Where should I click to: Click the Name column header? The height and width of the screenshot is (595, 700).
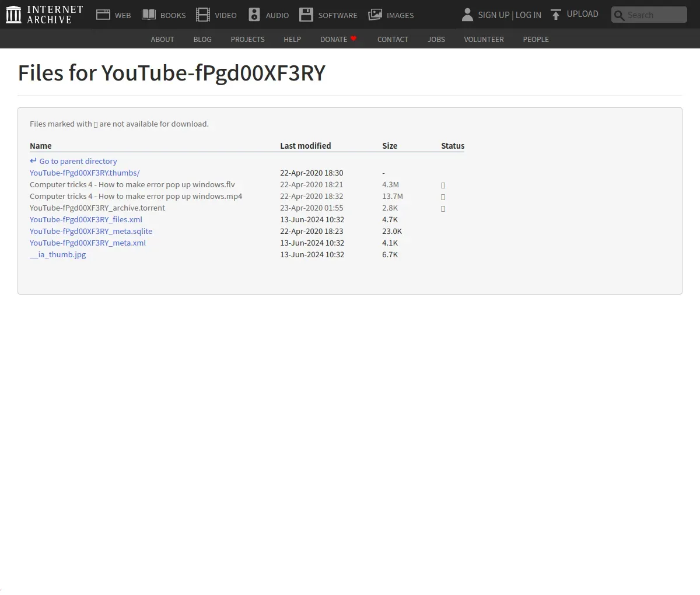tap(41, 146)
